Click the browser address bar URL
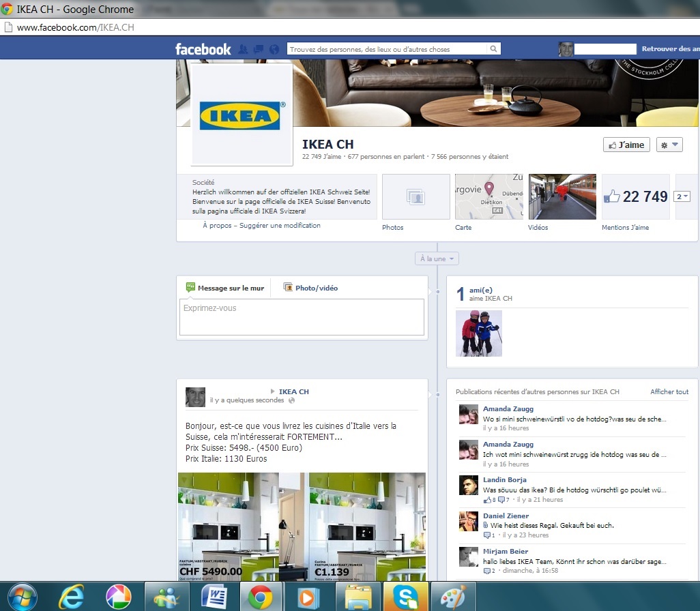Screen dimensions: 700x611 click(x=76, y=27)
